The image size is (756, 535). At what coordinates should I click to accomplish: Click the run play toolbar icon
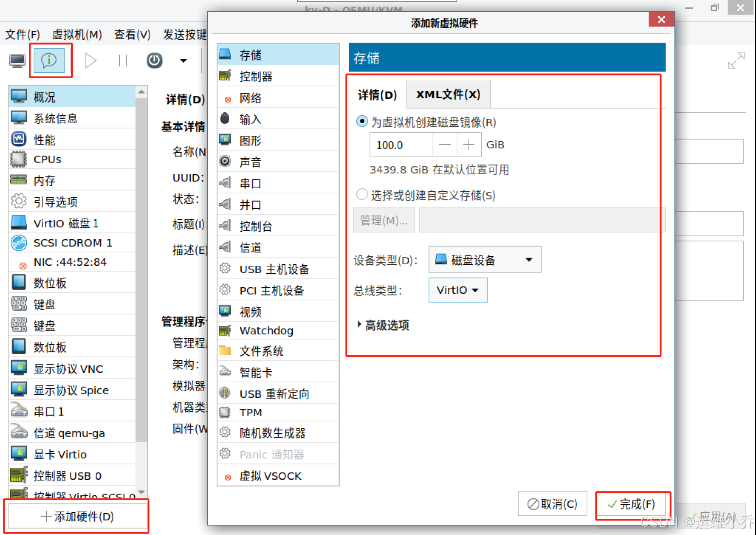click(x=91, y=61)
